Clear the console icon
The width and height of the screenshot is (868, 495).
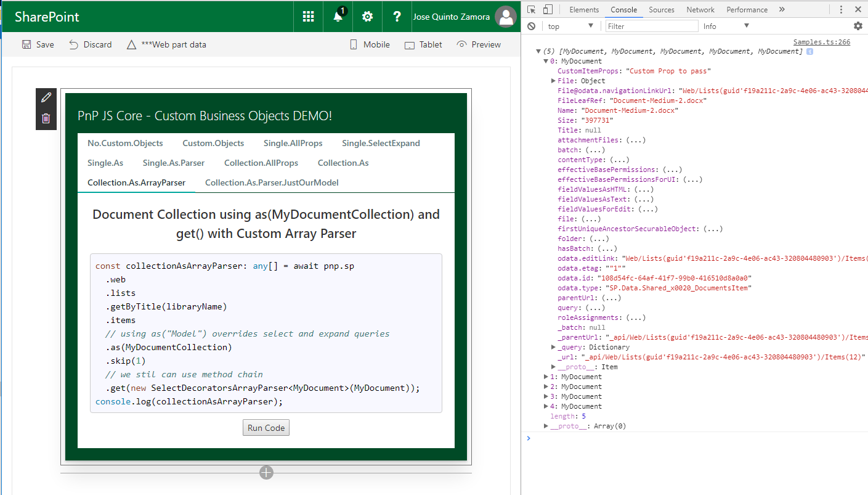[x=531, y=26]
